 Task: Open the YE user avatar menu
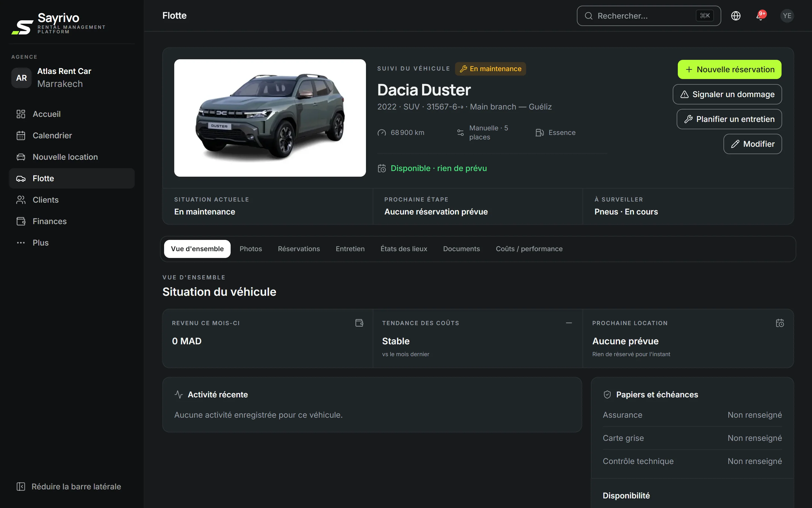coord(787,16)
